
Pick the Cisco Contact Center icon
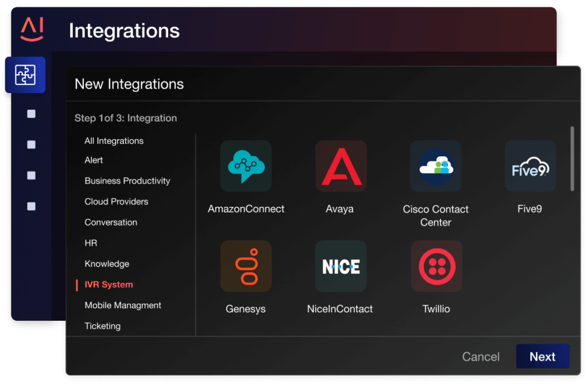coord(435,166)
